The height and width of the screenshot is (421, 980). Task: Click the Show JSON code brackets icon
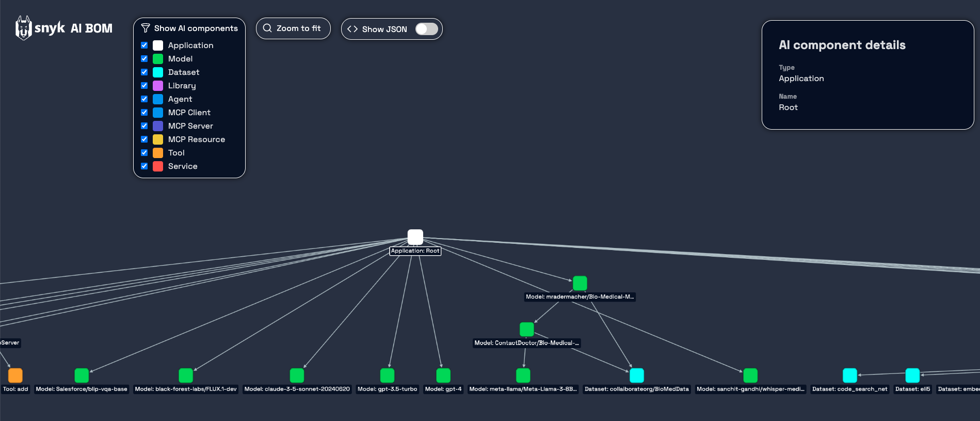pyautogui.click(x=352, y=29)
